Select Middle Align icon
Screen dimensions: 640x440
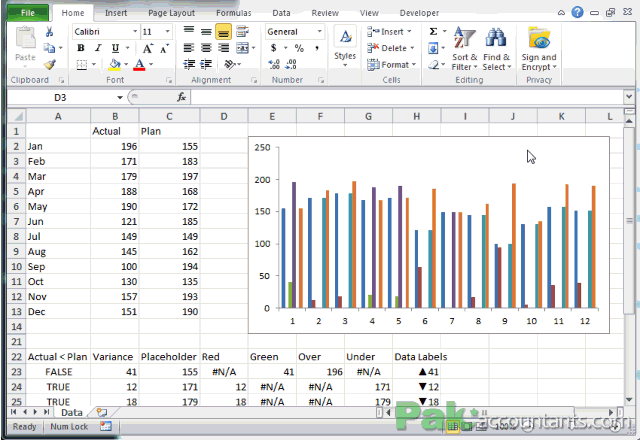pos(206,31)
